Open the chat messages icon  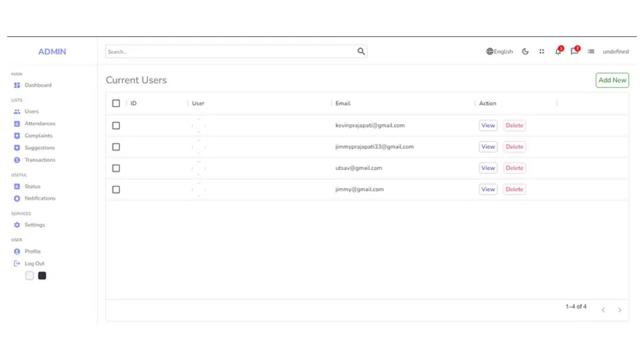coord(574,52)
